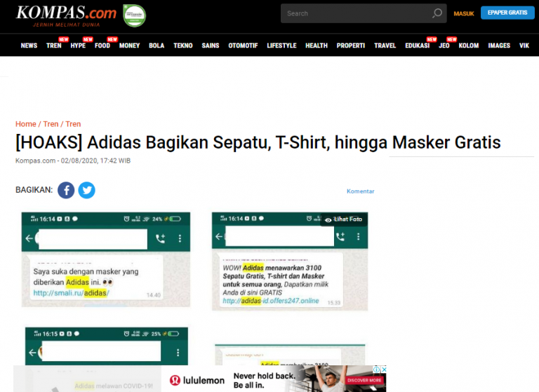This screenshot has width=539, height=392.
Task: Open the TREN menu item
Action: pyautogui.click(x=54, y=46)
